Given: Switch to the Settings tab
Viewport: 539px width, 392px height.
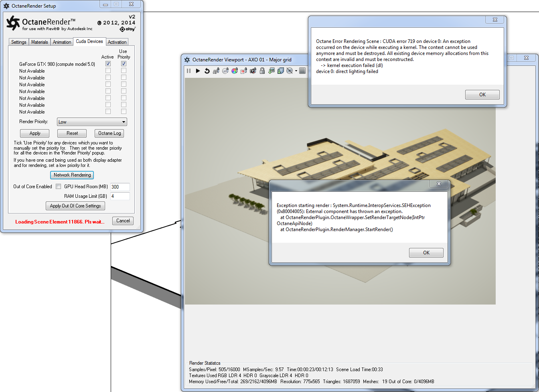Looking at the screenshot, I should [19, 42].
